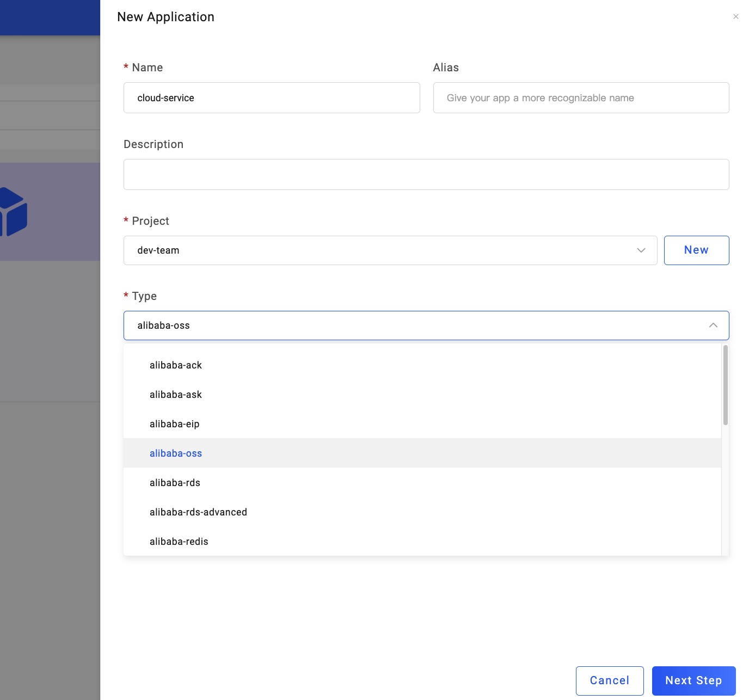Click the Name field containing cloud-service
Viewport: 749px width, 700px height.
click(x=272, y=98)
